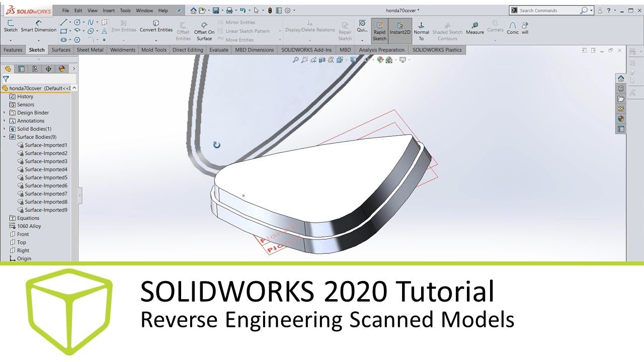
Task: Click Convert Entities tool
Action: [156, 27]
